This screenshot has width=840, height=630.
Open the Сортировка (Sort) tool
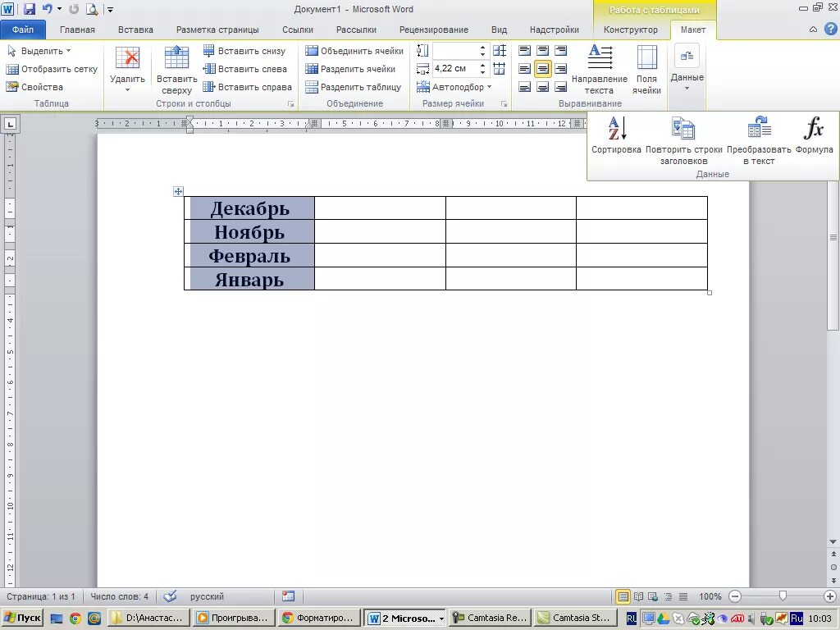pos(616,136)
